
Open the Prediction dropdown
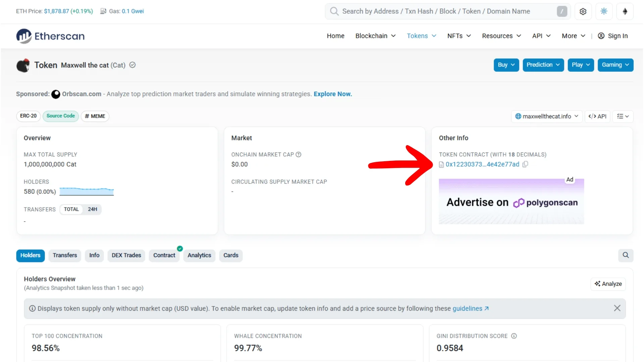(543, 65)
